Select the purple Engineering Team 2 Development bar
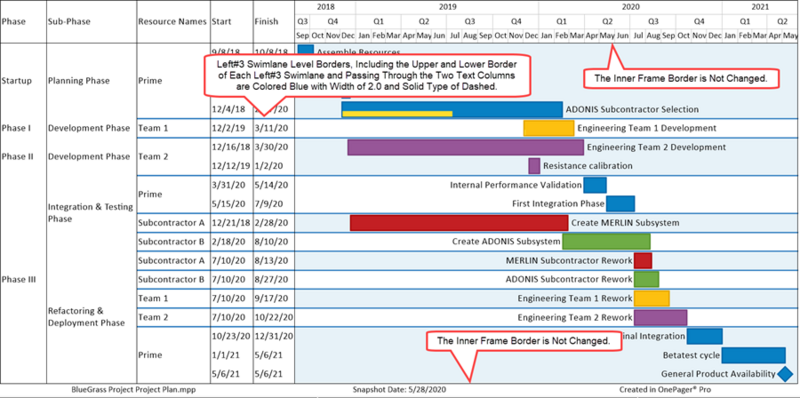800x398 pixels. tap(466, 147)
